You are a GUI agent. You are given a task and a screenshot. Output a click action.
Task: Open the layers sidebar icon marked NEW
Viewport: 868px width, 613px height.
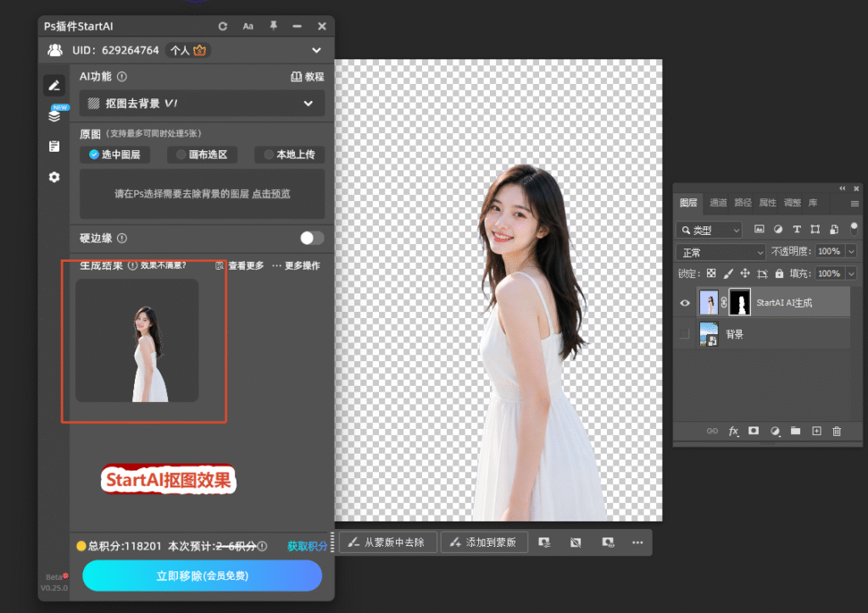[54, 116]
